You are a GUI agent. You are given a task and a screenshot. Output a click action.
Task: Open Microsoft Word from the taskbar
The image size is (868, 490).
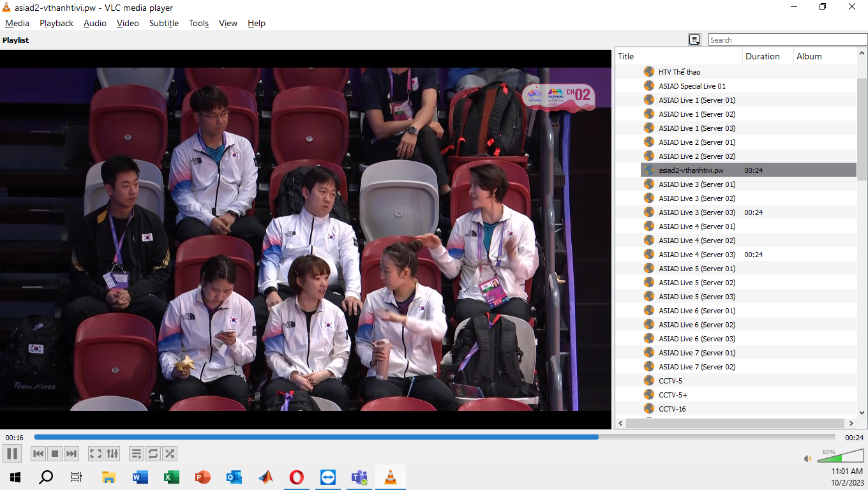coord(140,477)
